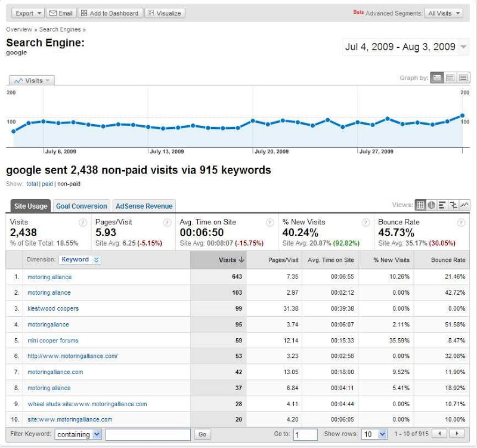The width and height of the screenshot is (477, 448).
Task: Click the Filter Keyword text field
Action: point(148,434)
